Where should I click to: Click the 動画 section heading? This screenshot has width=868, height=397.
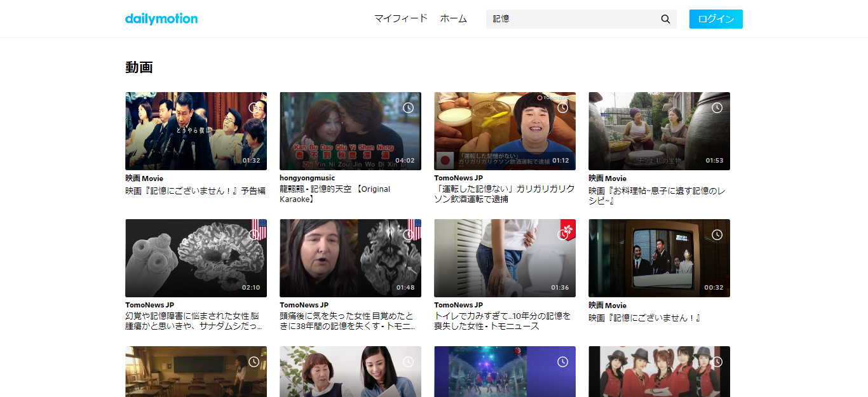tap(139, 67)
